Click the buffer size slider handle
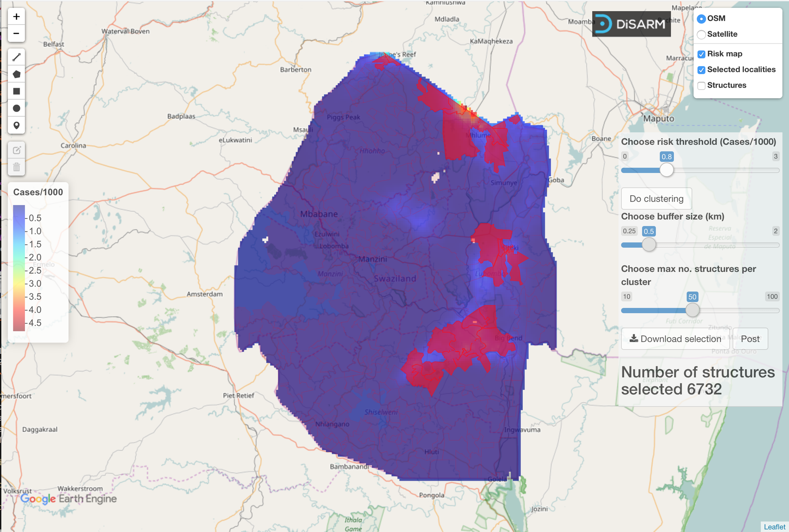 tap(649, 245)
